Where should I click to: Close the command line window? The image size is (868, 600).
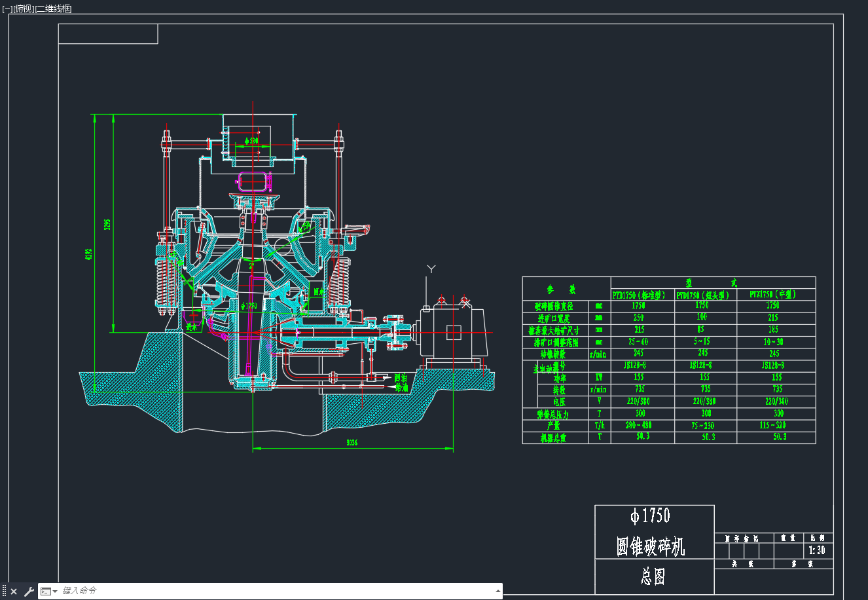click(x=14, y=591)
